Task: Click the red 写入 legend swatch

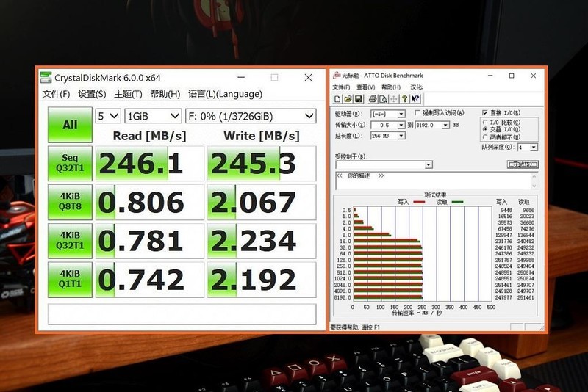Action: [419, 202]
